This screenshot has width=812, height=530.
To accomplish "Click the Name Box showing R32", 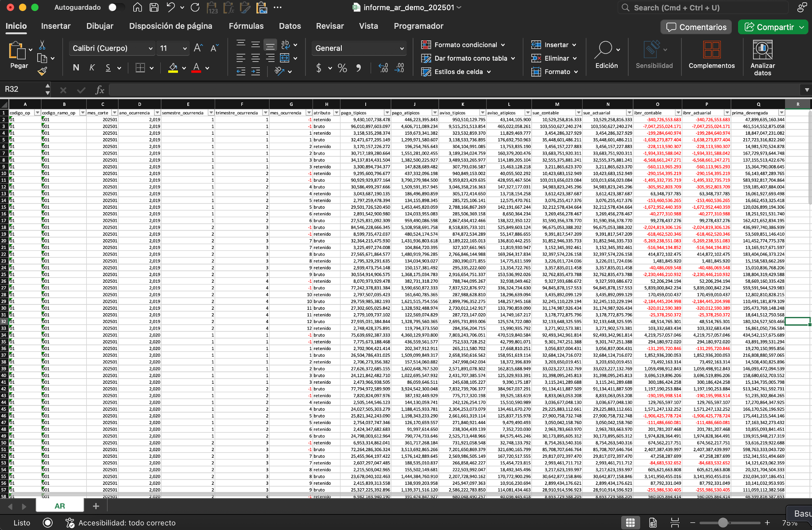I will click(x=24, y=90).
